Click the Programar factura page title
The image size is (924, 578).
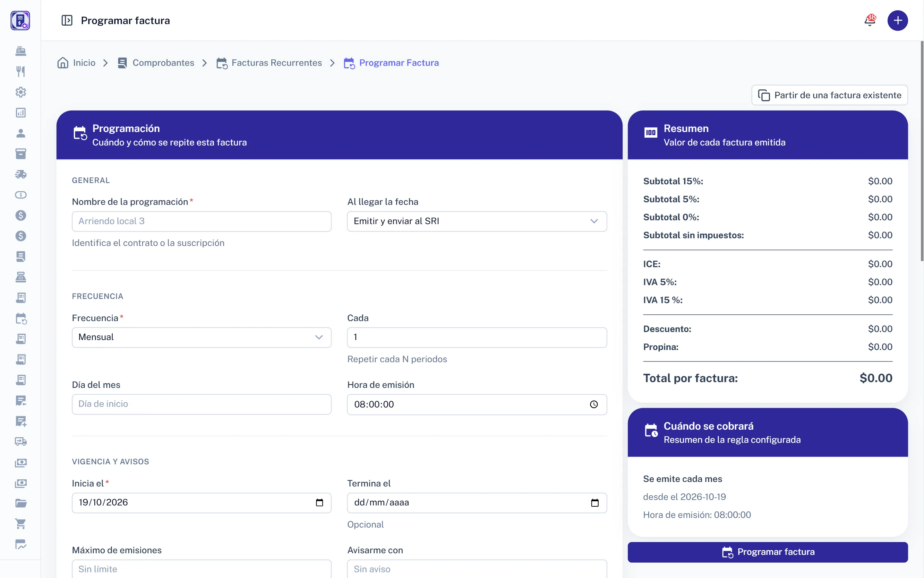[125, 20]
